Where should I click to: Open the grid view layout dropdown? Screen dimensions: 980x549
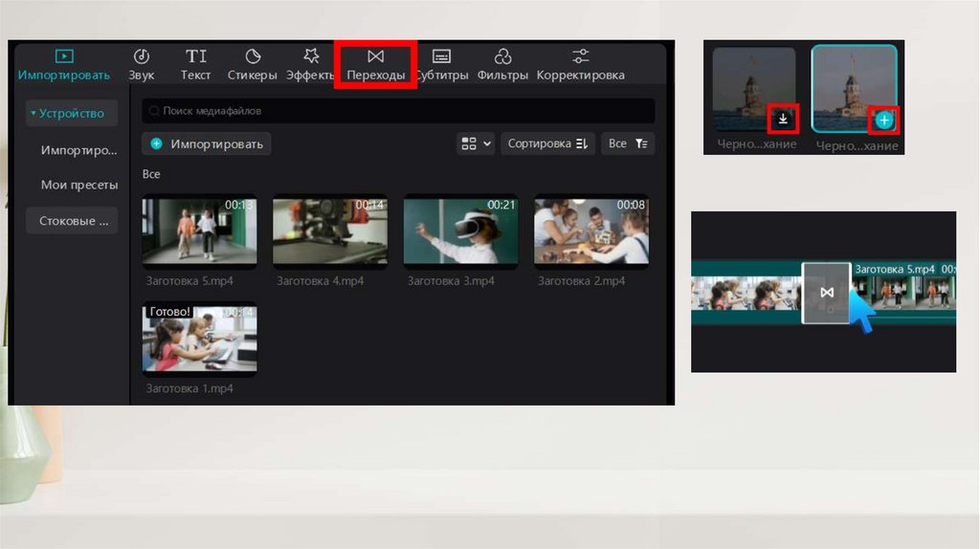pos(476,143)
